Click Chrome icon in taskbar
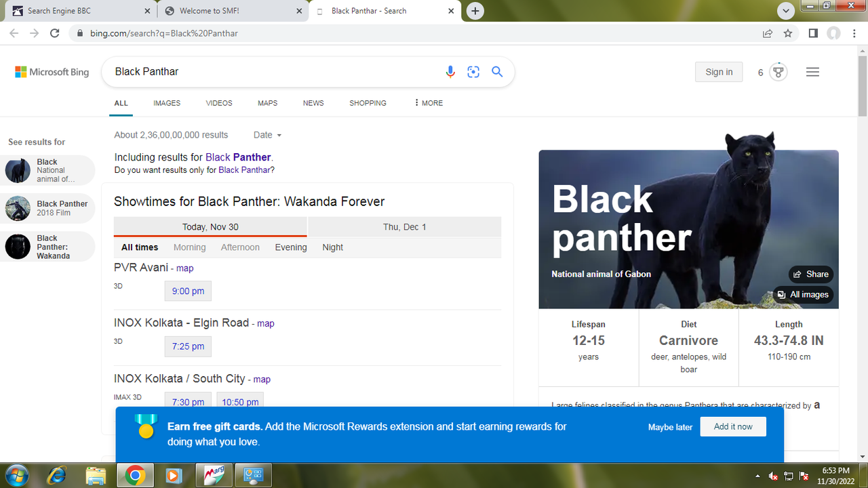 coord(135,475)
